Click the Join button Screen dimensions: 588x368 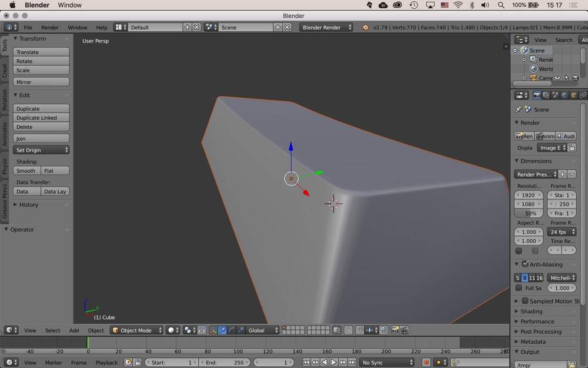point(41,138)
